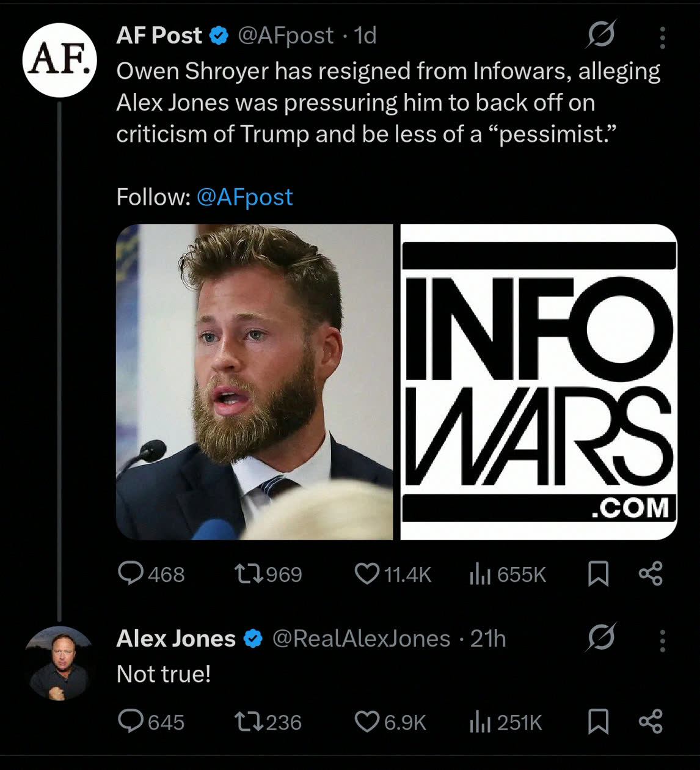Reply to Alex Jones's tweet
Viewport: 700px width, 770px height.
coord(130,722)
